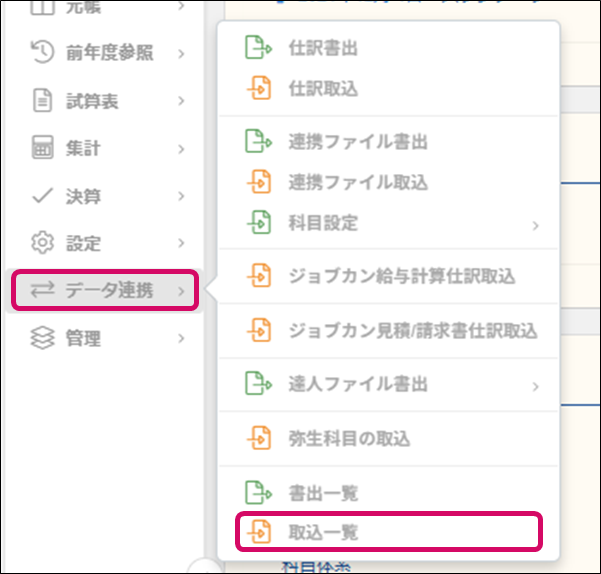The width and height of the screenshot is (601, 574).
Task: Expand the 管理 sidebar chevron
Action: click(181, 339)
